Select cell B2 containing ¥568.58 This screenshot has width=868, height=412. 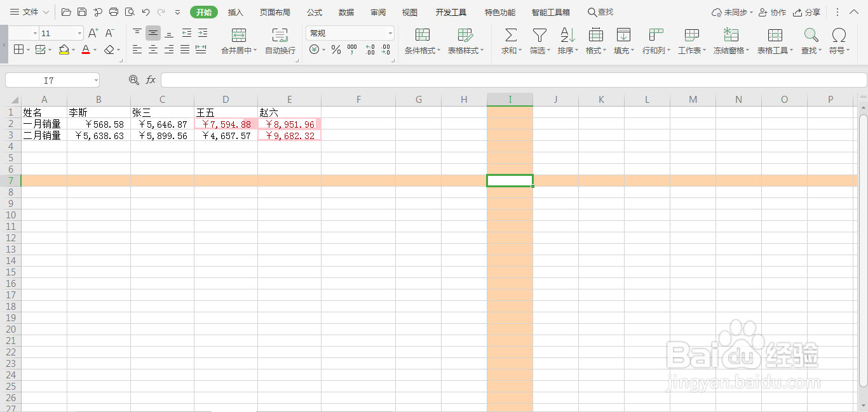[98, 124]
